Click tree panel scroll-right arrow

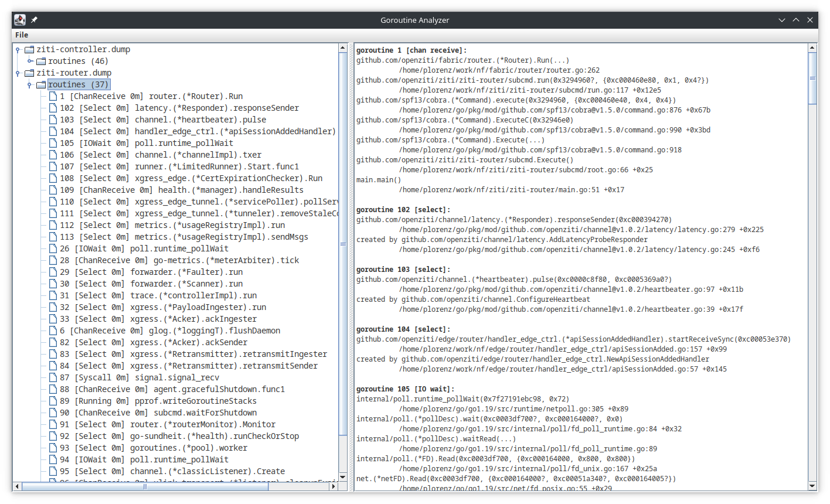(x=334, y=486)
